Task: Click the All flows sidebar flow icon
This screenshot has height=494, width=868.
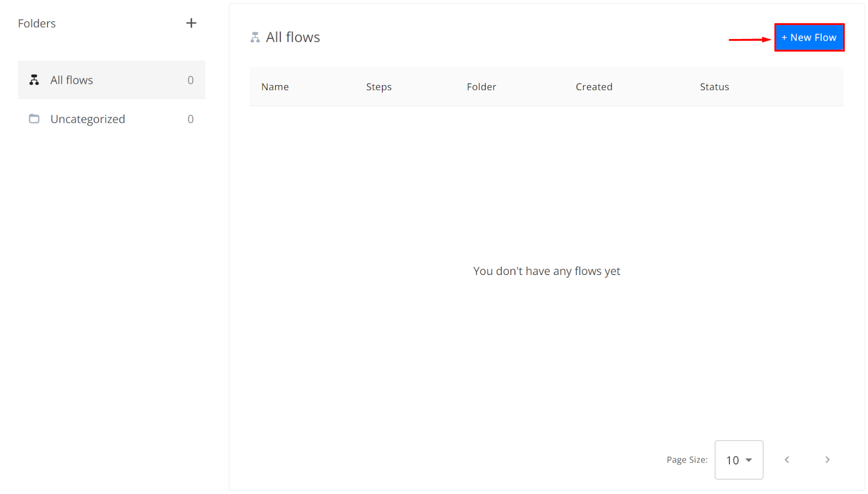Action: click(34, 80)
